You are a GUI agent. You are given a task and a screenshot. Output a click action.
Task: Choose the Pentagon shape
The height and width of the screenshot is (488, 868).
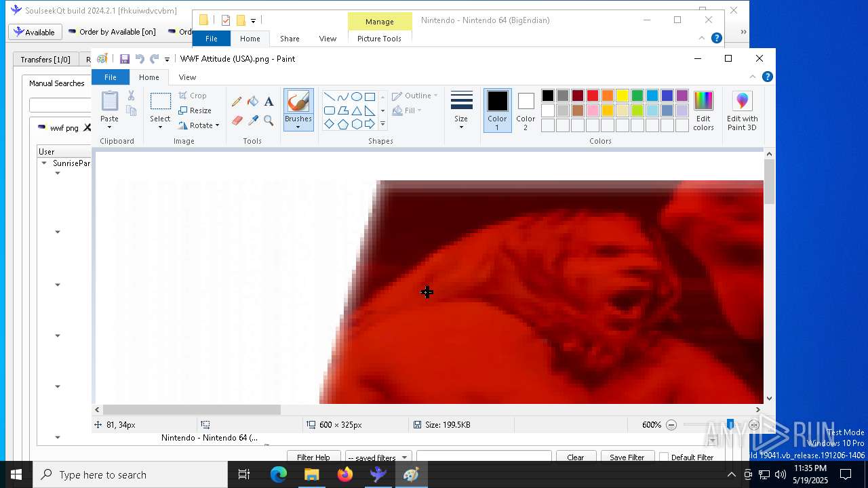coord(343,124)
